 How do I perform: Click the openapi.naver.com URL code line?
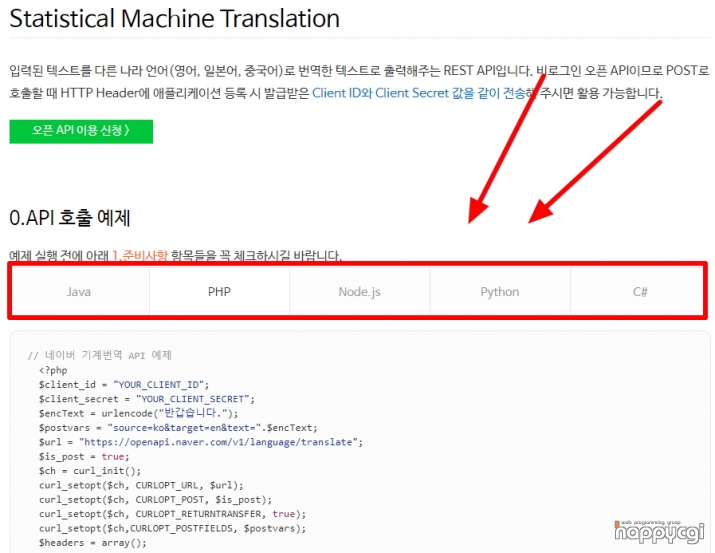pos(201,442)
